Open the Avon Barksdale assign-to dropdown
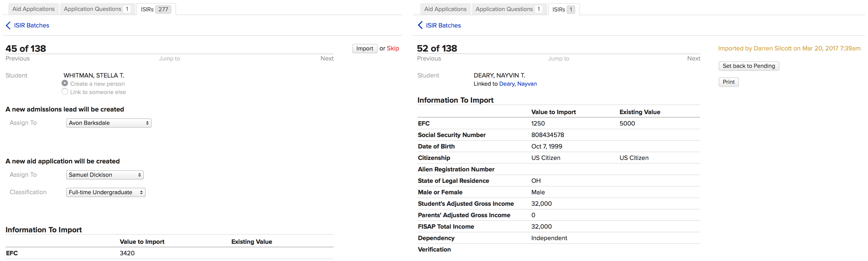Screen dimensions: 868x261 (108, 123)
